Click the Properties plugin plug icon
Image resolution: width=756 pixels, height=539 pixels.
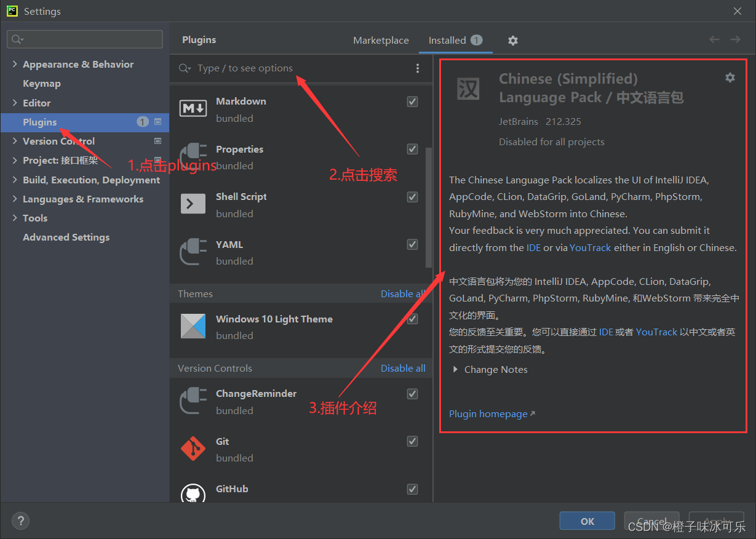[x=193, y=157]
